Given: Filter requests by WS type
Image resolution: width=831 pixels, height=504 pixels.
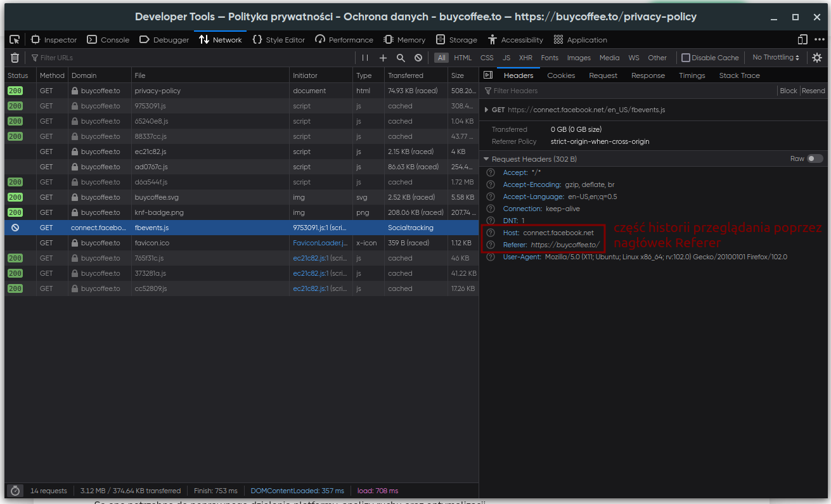Looking at the screenshot, I should coord(634,58).
